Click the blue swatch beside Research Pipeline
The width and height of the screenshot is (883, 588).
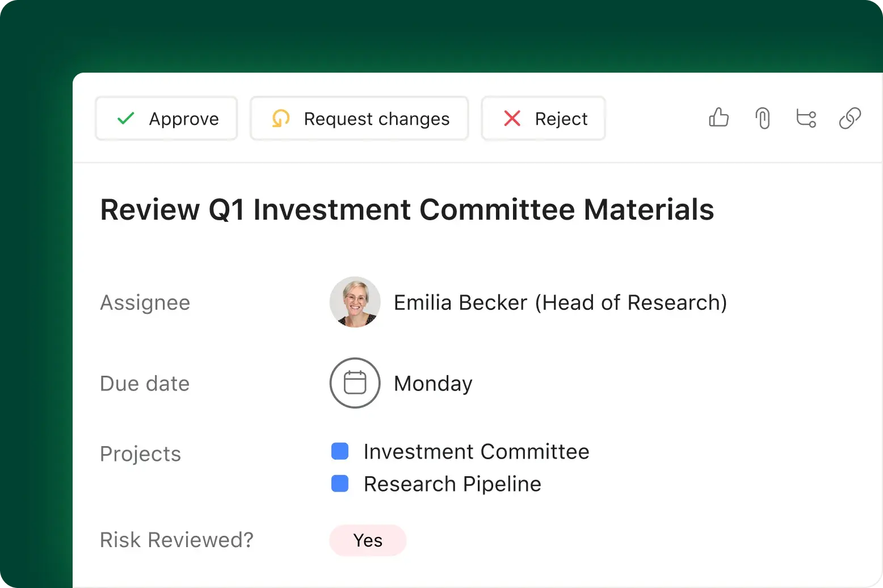(x=340, y=484)
